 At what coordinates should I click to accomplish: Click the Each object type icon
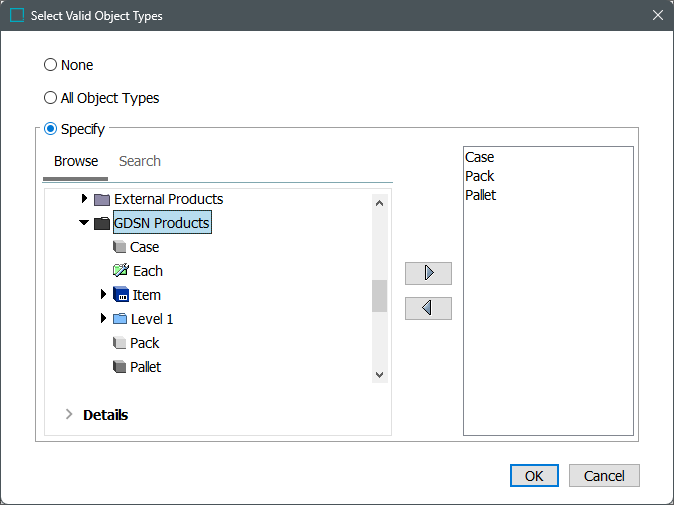tap(120, 271)
